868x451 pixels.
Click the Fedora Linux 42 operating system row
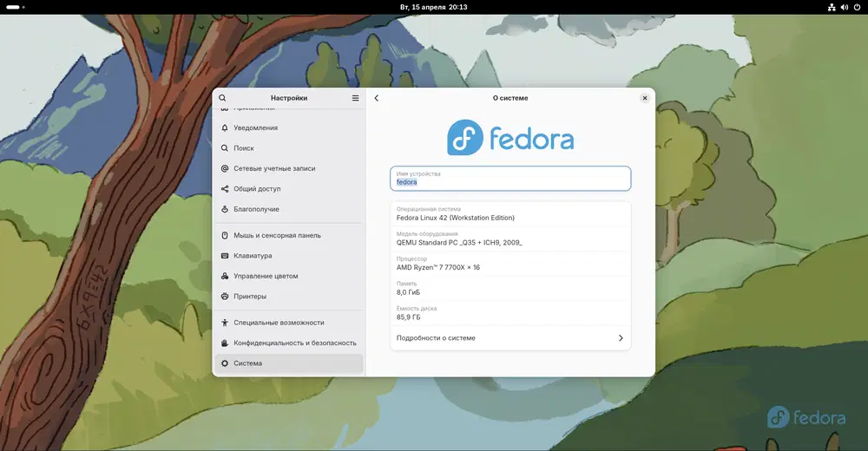(x=510, y=214)
